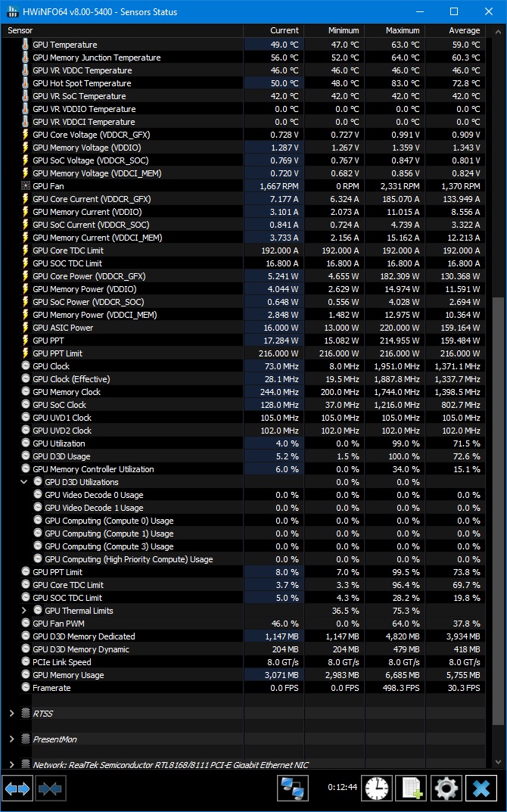Click circle icon beside Framerate
The width and height of the screenshot is (507, 812).
pos(26,687)
